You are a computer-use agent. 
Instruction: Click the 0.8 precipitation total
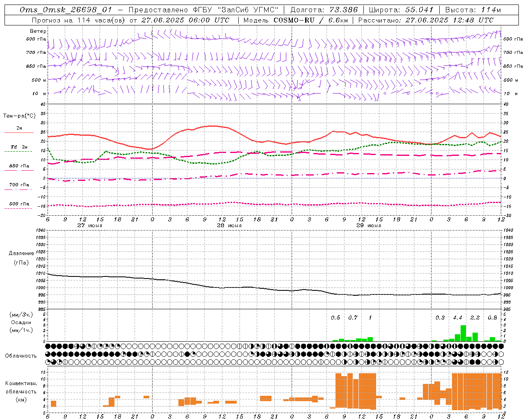pos(493,318)
